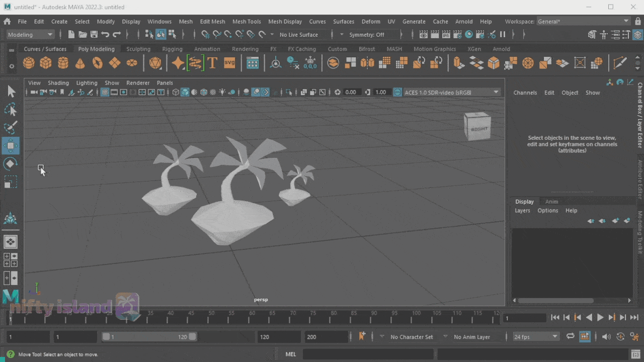Toggle playback looping mode

pos(570,337)
